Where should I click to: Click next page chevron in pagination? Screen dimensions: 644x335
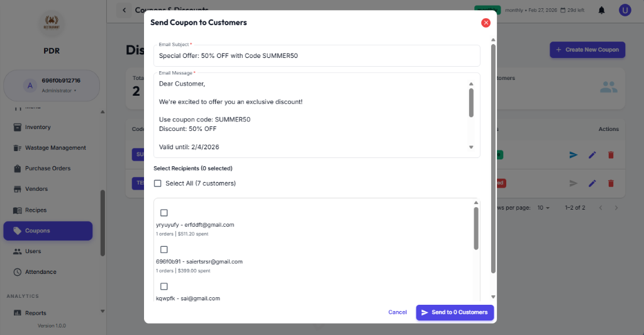tap(616, 208)
